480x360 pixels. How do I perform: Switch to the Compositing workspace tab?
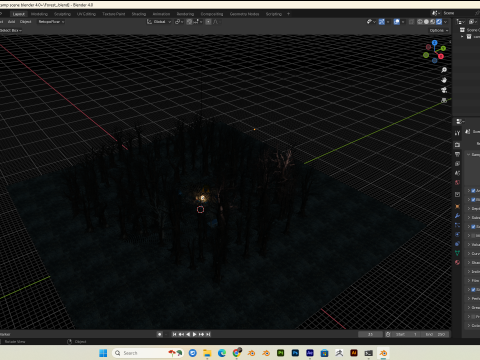coord(212,14)
